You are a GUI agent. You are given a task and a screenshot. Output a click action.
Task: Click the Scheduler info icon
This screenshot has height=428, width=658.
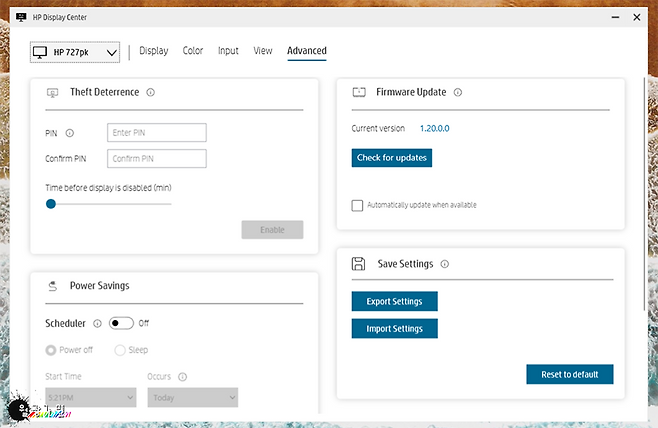point(97,323)
